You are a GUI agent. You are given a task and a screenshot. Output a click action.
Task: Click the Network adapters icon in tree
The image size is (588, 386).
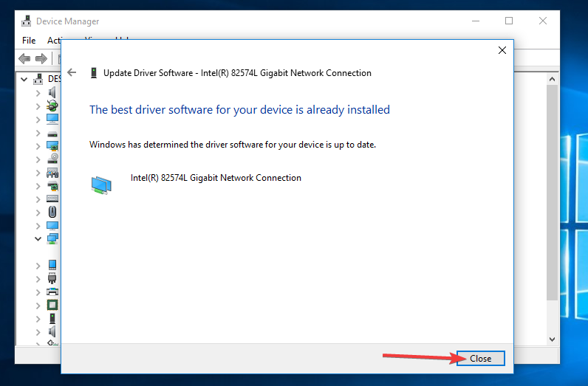[x=52, y=238]
